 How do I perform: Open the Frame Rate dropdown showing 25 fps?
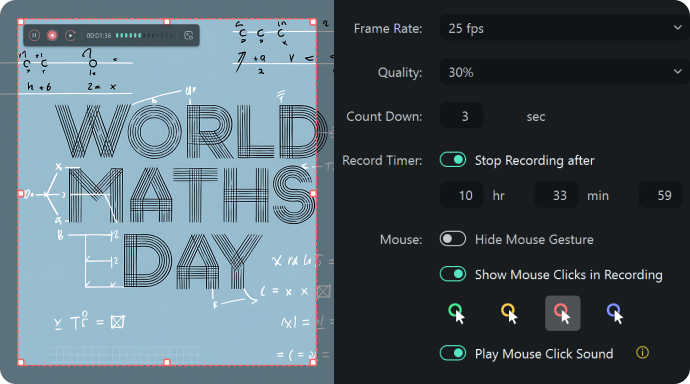(565, 28)
